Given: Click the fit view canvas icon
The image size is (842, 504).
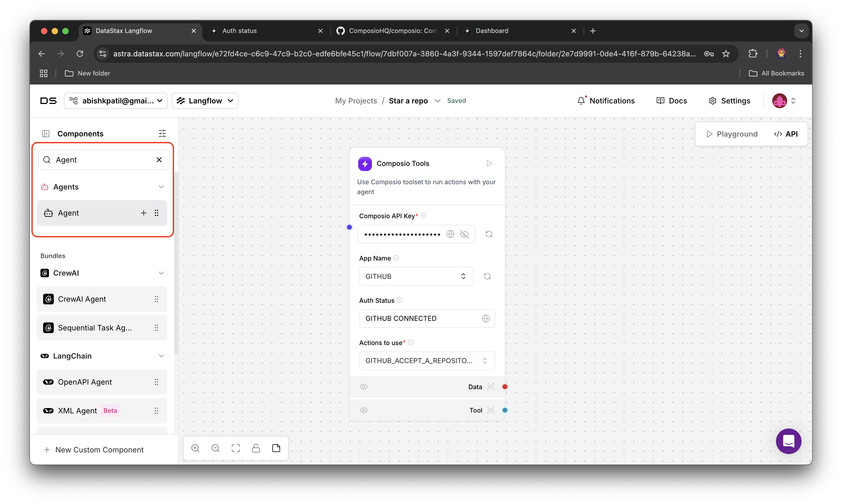Looking at the screenshot, I should pyautogui.click(x=236, y=448).
